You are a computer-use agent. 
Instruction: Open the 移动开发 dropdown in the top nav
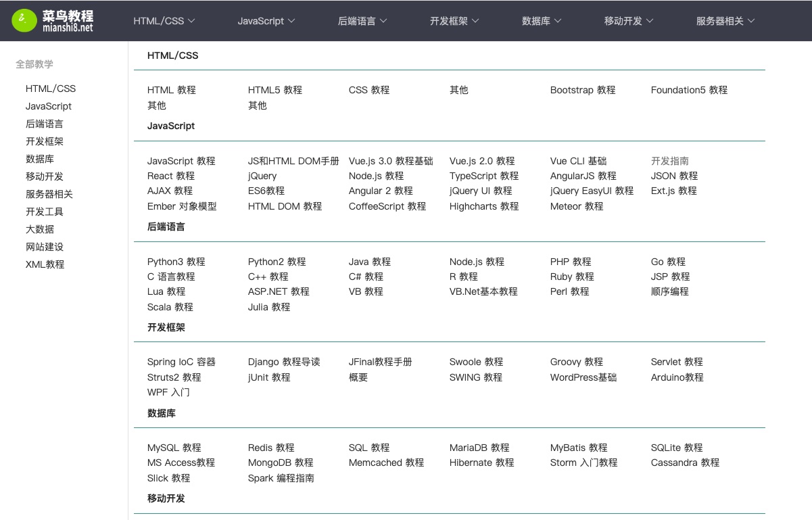pyautogui.click(x=629, y=21)
